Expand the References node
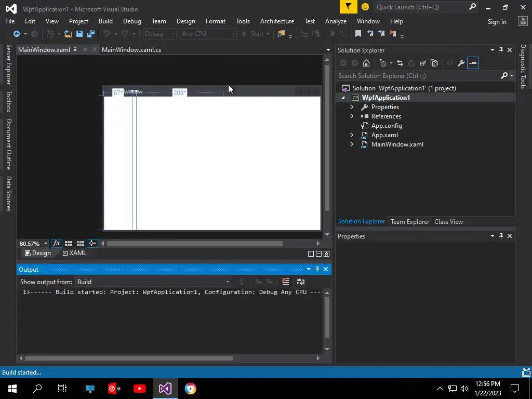This screenshot has width=532, height=399. click(352, 116)
